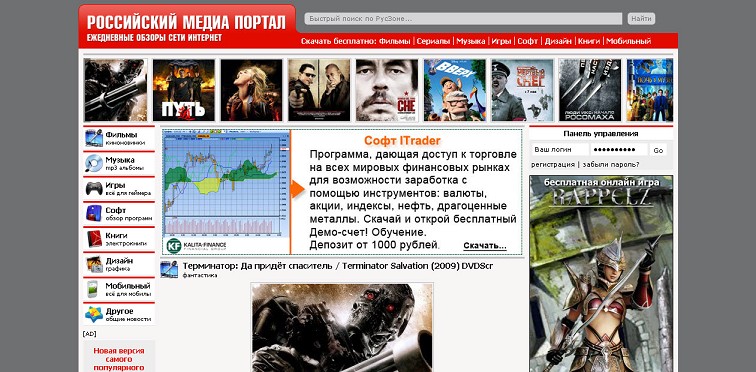Select the Музыка CD icon in sidebar

[x=94, y=163]
